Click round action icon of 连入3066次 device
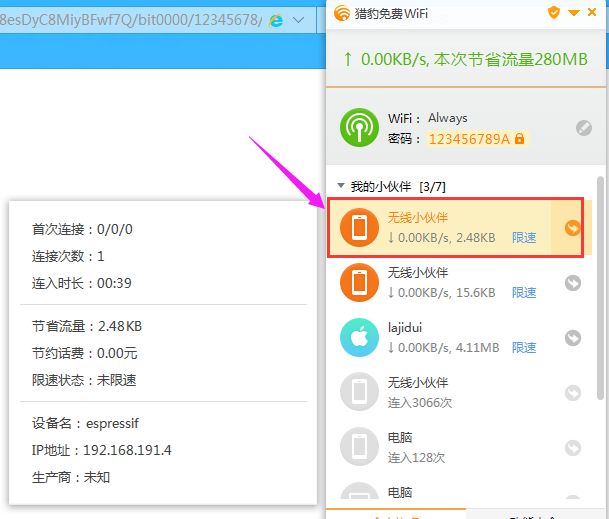Viewport: 609px width, 519px height. coord(572,393)
